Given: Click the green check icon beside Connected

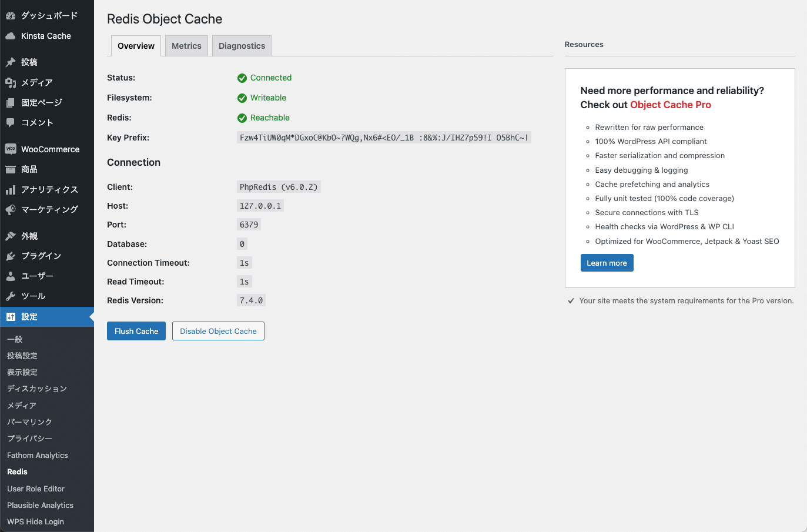Looking at the screenshot, I should [x=242, y=78].
